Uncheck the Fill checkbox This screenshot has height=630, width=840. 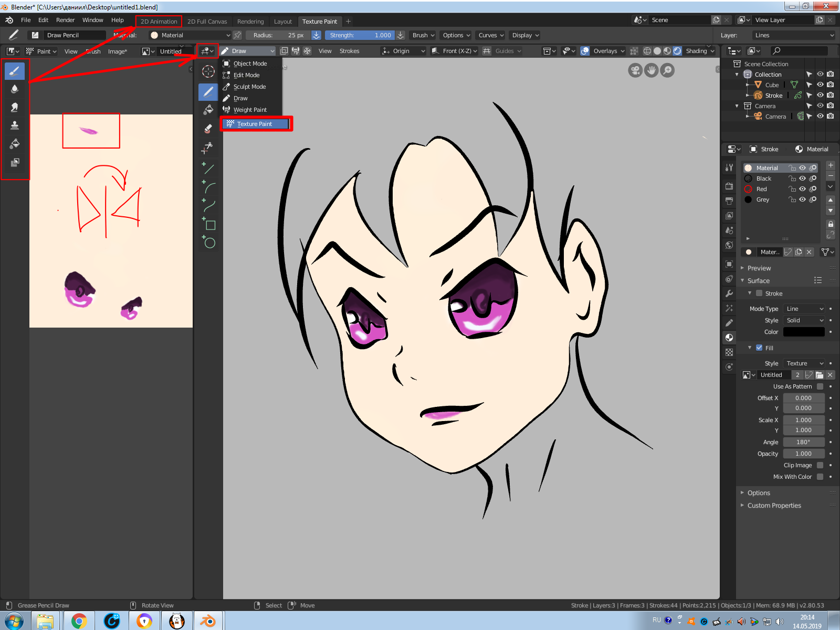pos(759,348)
